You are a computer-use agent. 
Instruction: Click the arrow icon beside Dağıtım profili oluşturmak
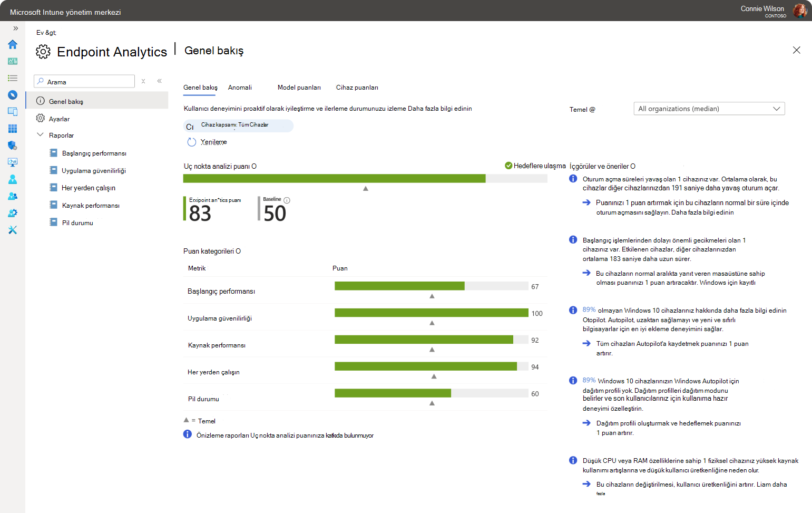pos(586,423)
